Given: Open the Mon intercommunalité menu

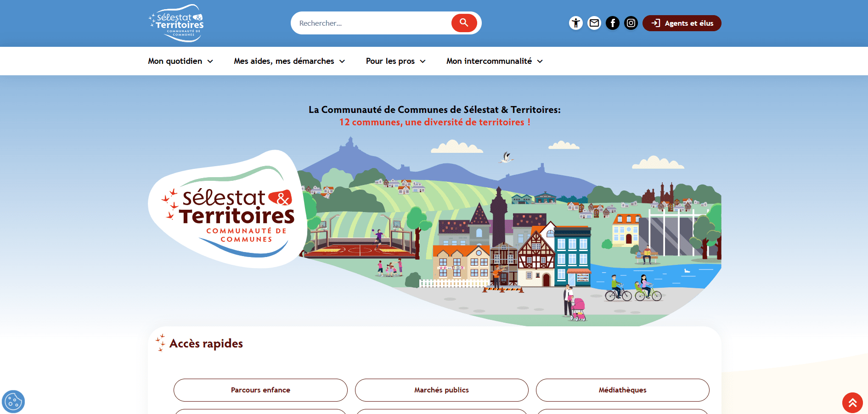Looking at the screenshot, I should tap(489, 61).
